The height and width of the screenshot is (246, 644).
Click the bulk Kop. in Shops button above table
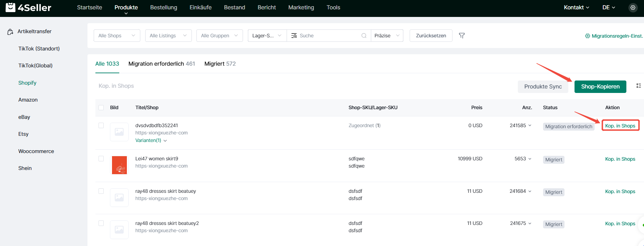click(x=116, y=86)
